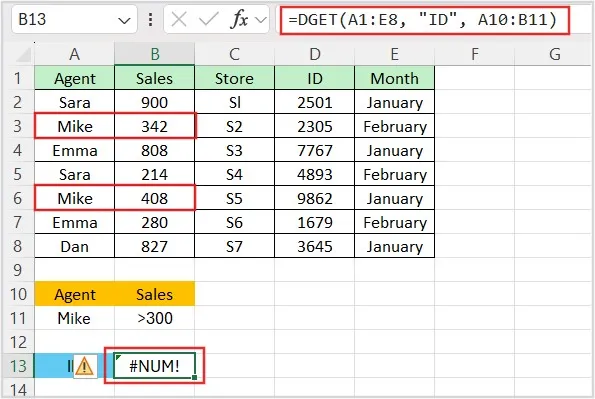This screenshot has height=399, width=595.
Task: Select the 'Mike' cell in row 6
Action: click(74, 198)
